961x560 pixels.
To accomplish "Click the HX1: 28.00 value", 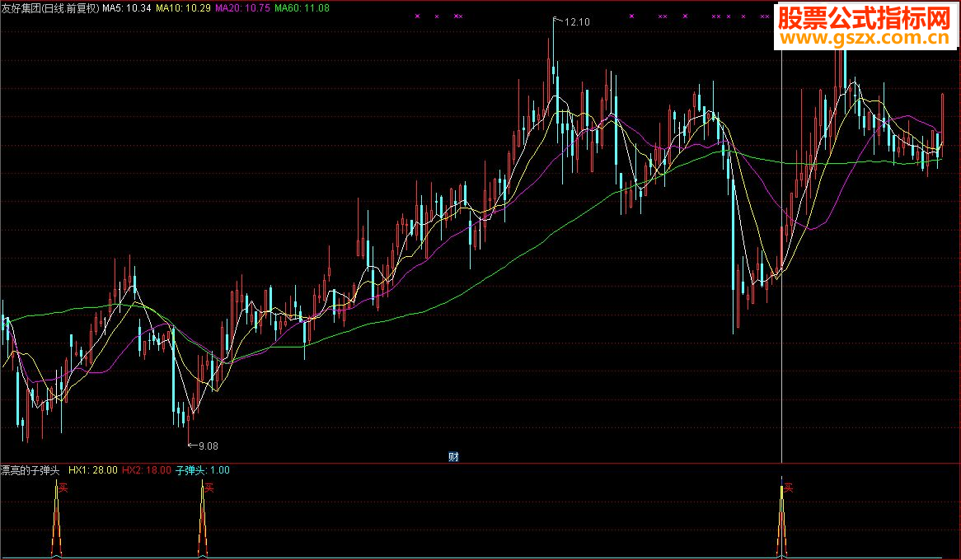I will click(93, 470).
